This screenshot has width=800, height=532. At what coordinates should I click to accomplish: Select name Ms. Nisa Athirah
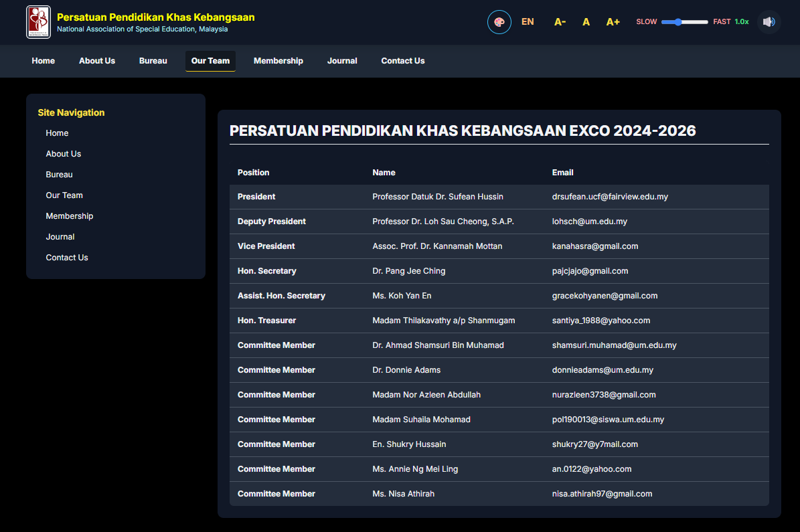tap(403, 494)
